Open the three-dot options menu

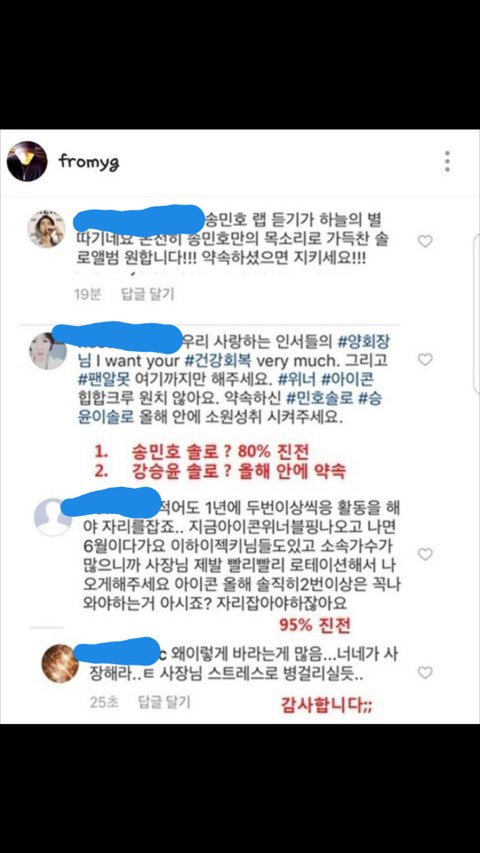447,162
